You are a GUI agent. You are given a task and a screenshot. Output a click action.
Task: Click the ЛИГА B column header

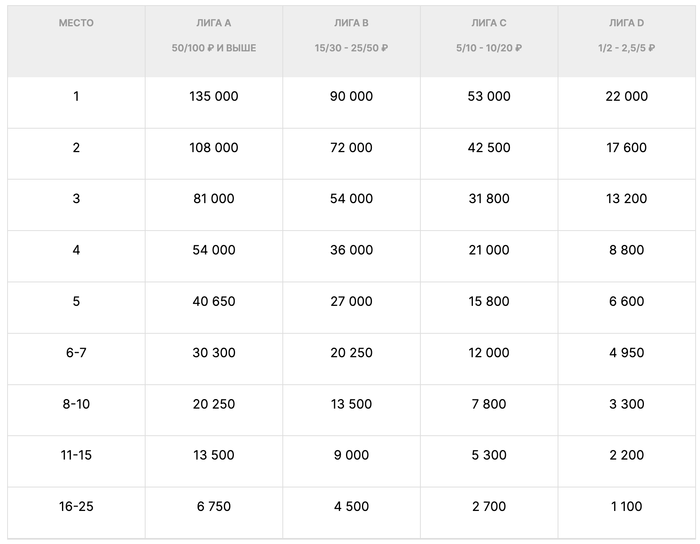351,22
